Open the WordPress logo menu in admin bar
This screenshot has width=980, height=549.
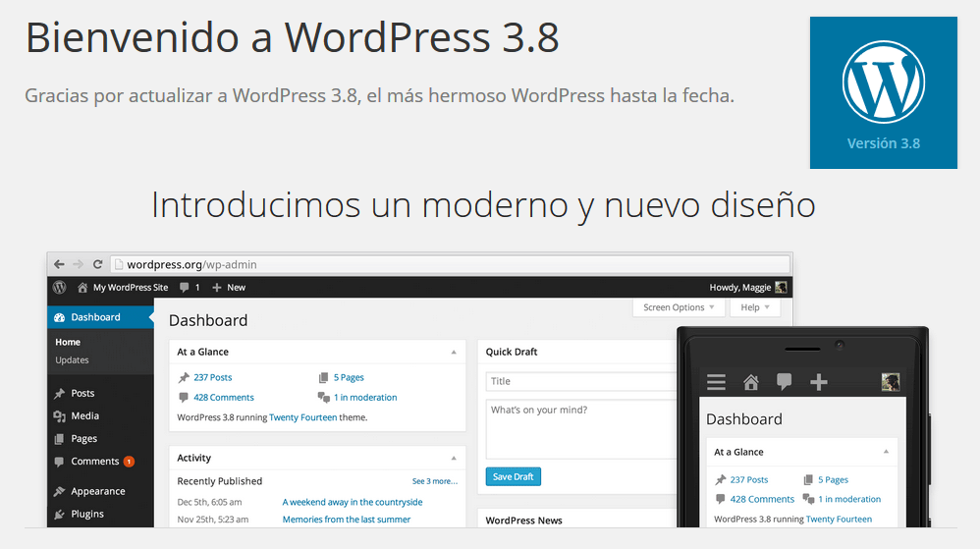tap(59, 287)
